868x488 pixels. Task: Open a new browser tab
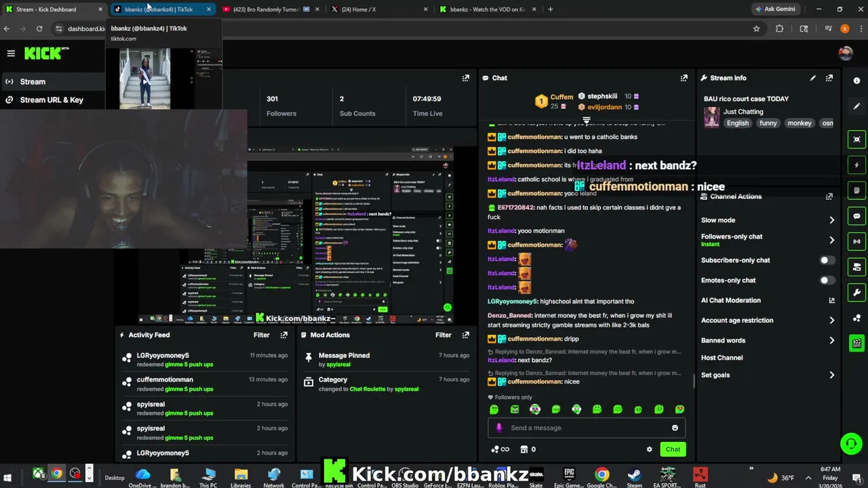(550, 9)
